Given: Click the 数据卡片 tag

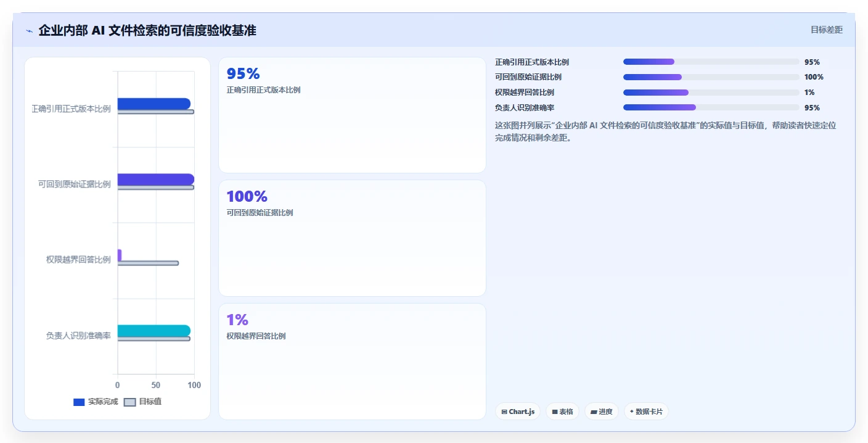Looking at the screenshot, I should [646, 412].
